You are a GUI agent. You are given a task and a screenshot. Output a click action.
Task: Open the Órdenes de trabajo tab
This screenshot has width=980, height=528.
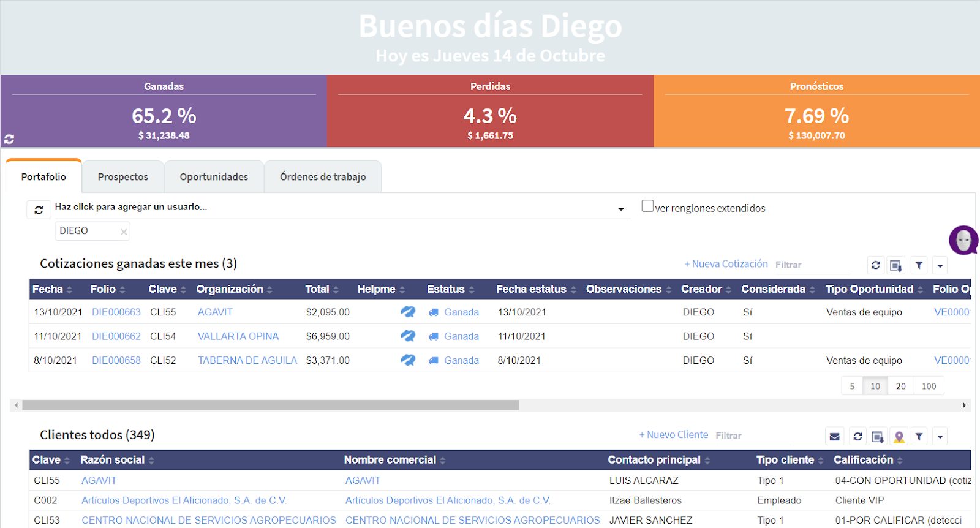[323, 177]
